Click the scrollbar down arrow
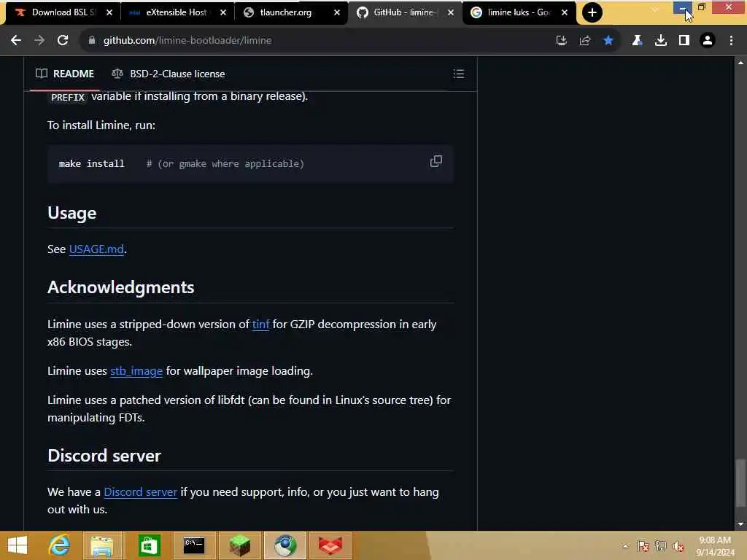 740,524
